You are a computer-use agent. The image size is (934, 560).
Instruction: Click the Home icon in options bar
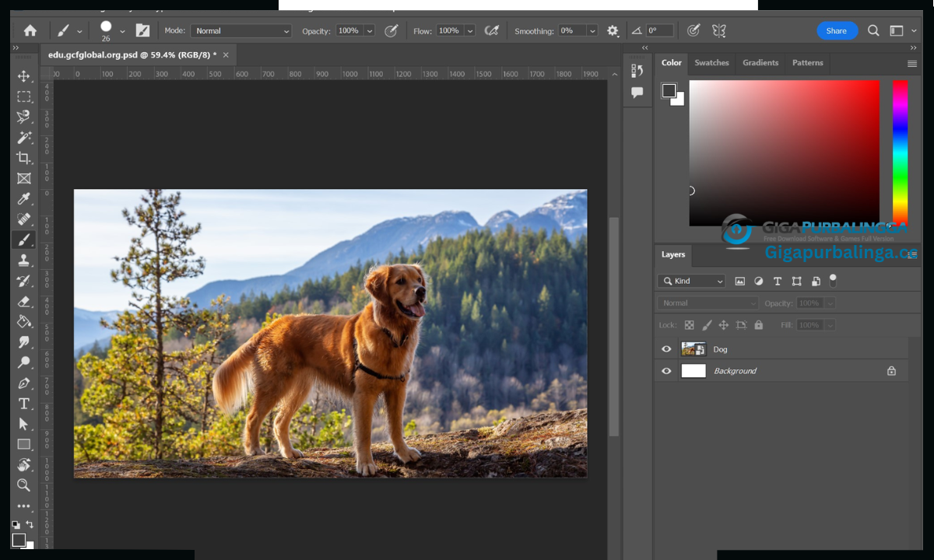pos(30,31)
